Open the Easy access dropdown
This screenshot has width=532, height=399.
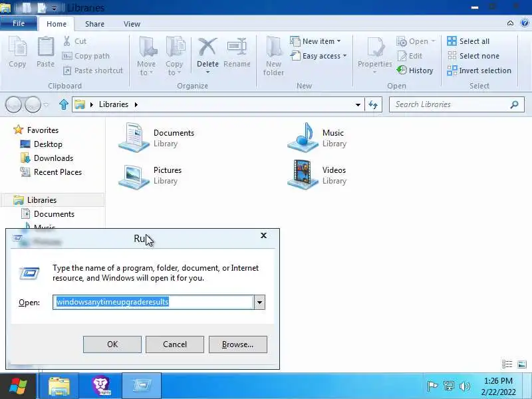point(319,56)
